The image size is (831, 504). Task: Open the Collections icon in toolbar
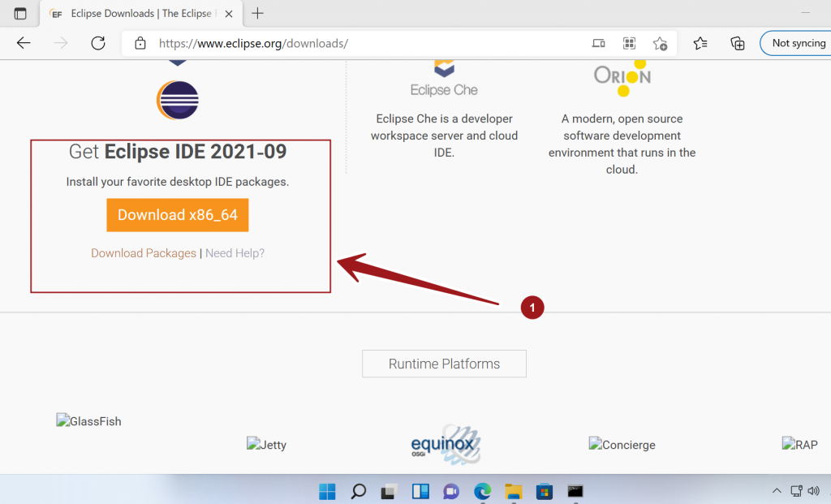738,43
